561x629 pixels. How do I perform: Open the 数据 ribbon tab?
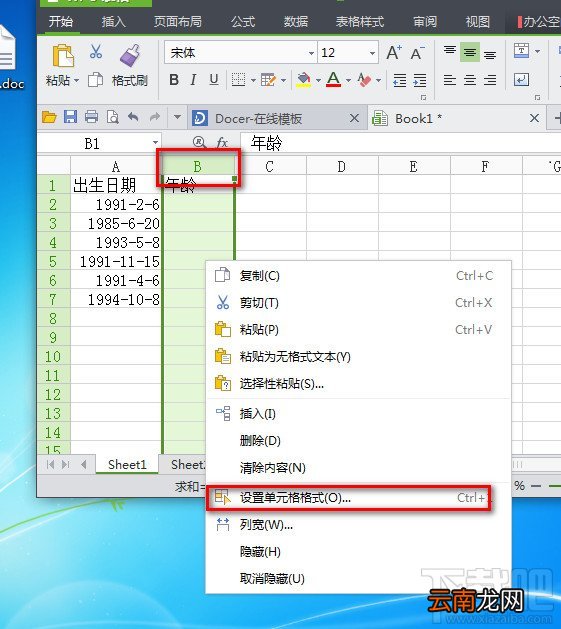(x=296, y=22)
